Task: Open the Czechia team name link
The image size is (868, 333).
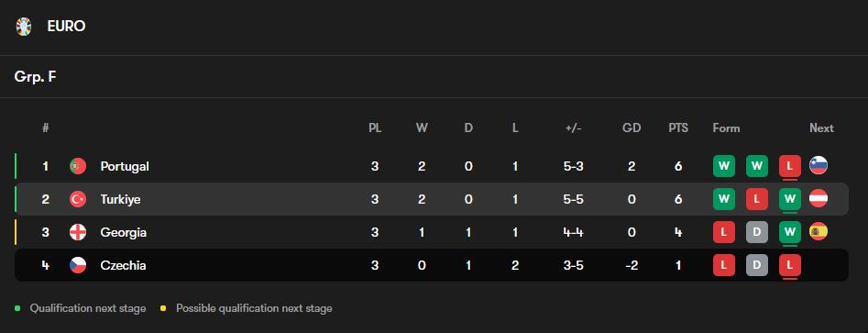Action: 123,265
